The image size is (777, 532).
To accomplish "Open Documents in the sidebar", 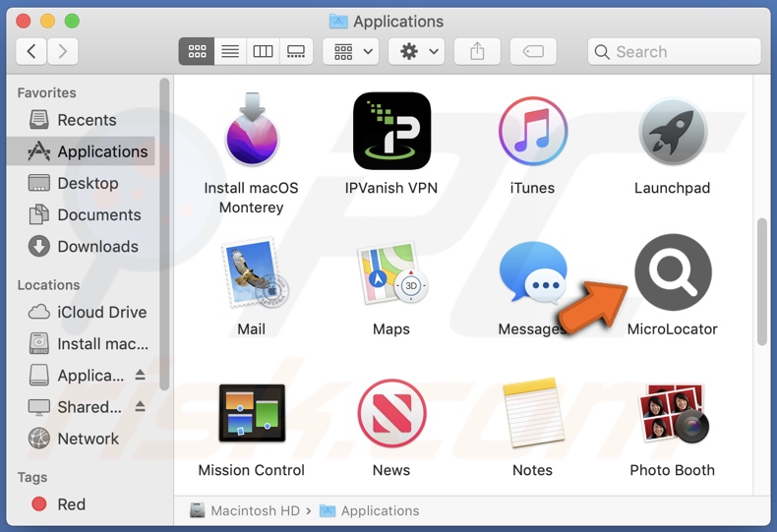I will coord(82,215).
